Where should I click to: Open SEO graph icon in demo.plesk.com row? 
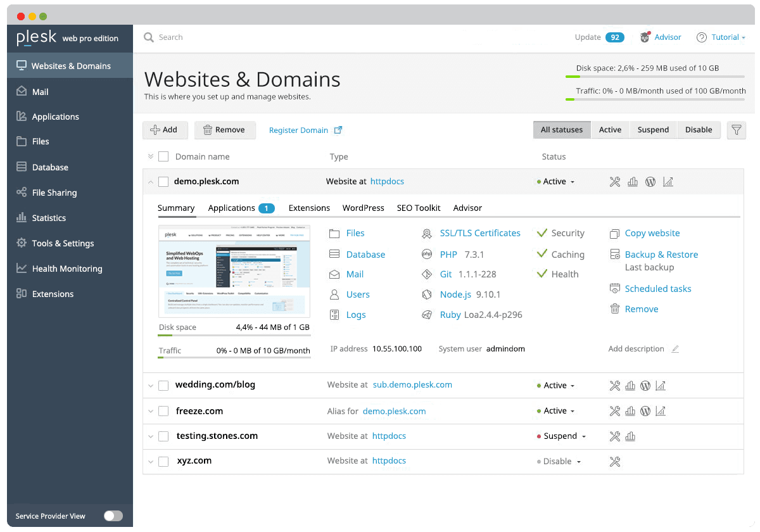click(668, 182)
